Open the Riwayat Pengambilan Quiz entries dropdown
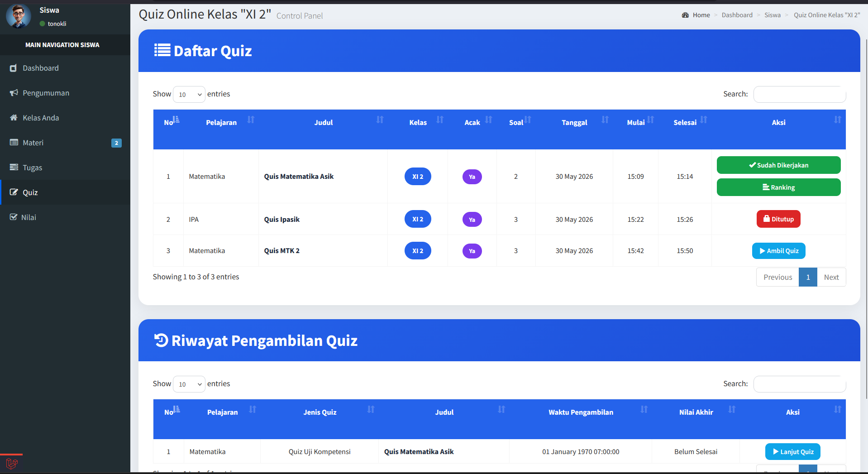Viewport: 868px width, 474px height. pos(189,384)
